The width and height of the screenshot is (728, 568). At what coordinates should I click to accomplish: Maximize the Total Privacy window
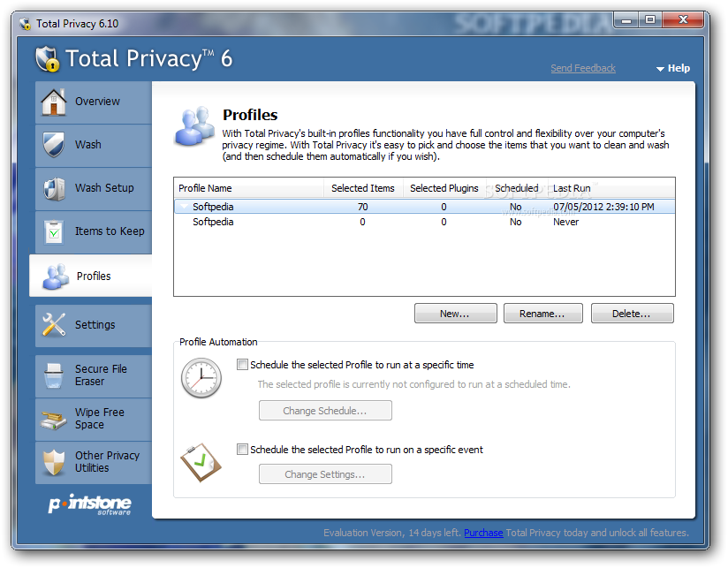click(x=650, y=20)
